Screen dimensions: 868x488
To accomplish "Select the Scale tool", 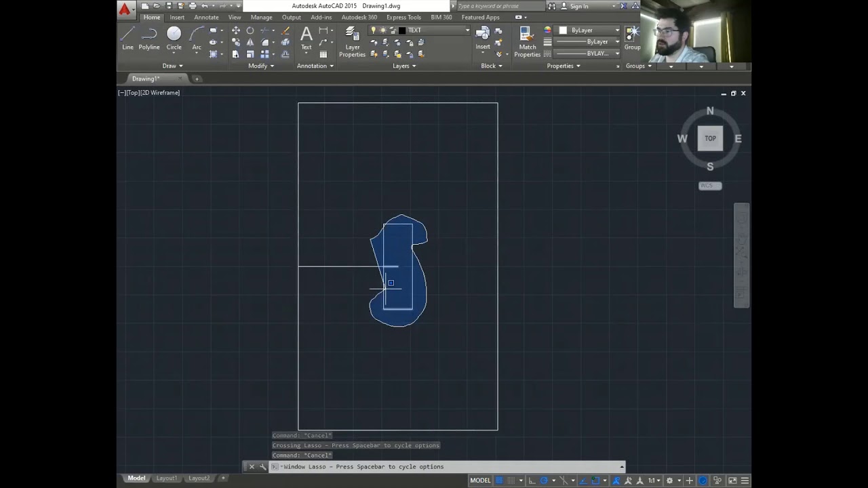I will 250,54.
